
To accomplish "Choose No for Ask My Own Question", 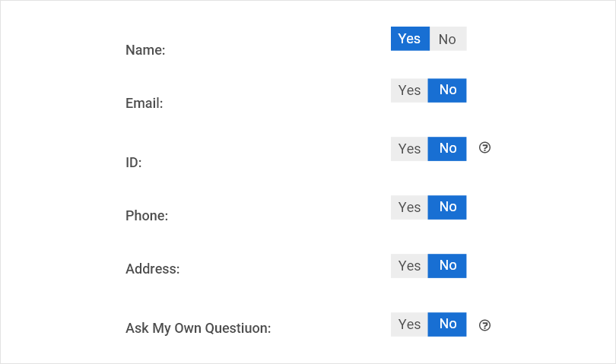I will point(448,324).
